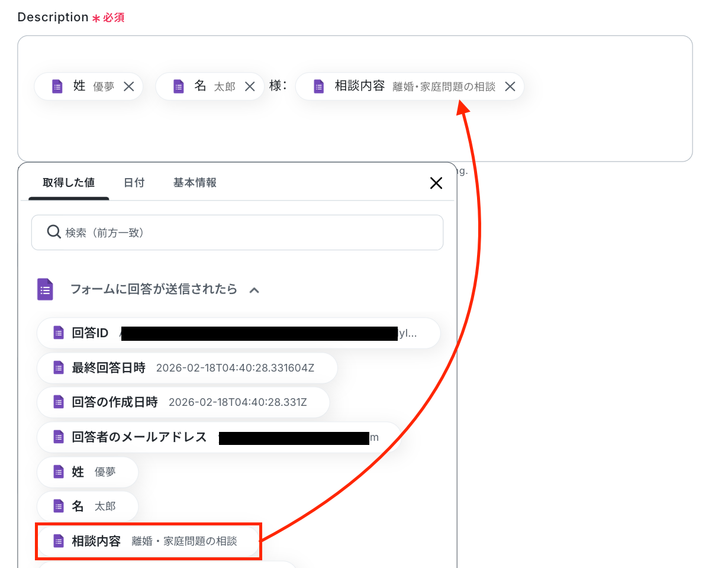
Task: Insert the 回答の作成日時 value
Action: click(183, 402)
